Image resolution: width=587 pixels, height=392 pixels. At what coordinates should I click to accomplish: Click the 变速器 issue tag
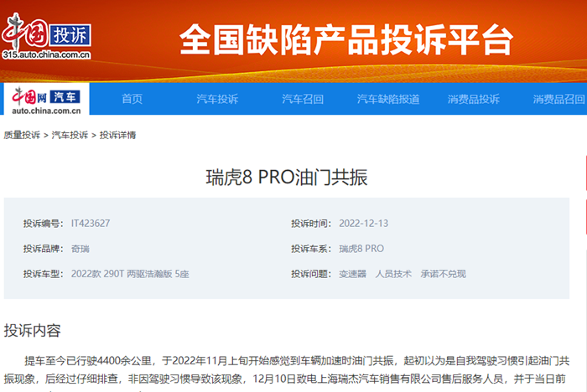point(352,274)
